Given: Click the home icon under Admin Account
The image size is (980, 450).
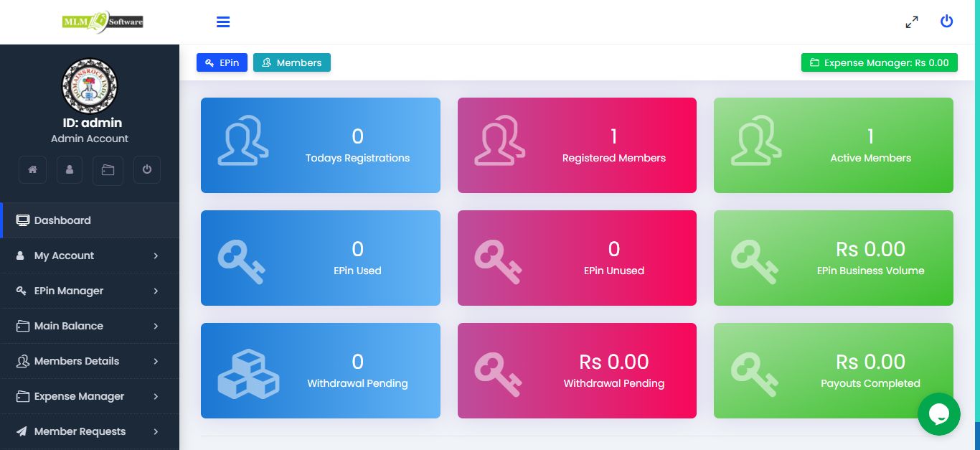Looking at the screenshot, I should click(32, 170).
